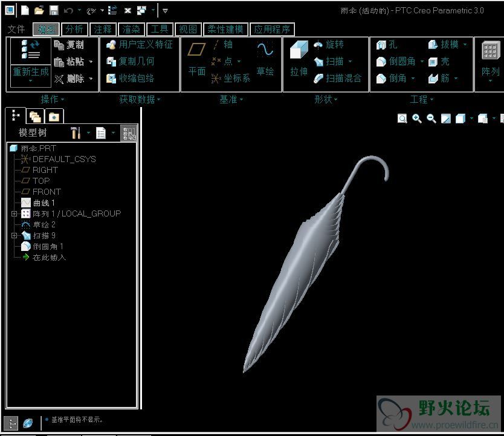Viewport: 504px width, 436px height.
Task: Select the 倒圆角 round tool
Action: [396, 61]
